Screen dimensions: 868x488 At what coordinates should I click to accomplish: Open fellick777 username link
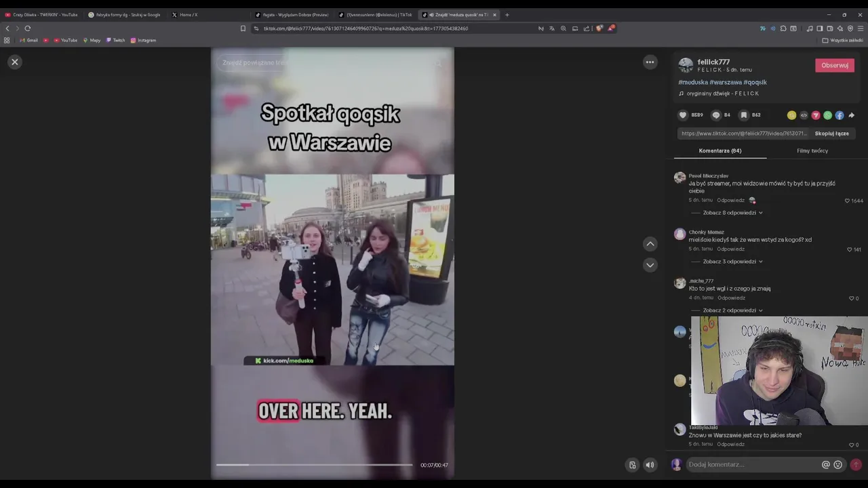click(x=713, y=62)
